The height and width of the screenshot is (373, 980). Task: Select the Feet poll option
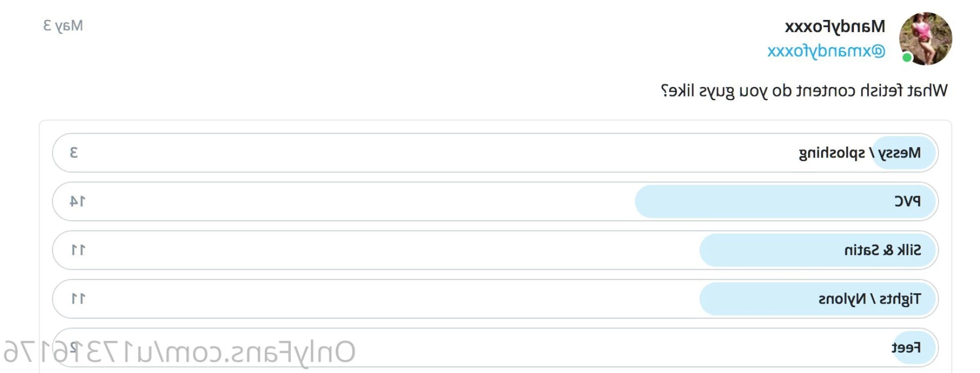tap(495, 347)
